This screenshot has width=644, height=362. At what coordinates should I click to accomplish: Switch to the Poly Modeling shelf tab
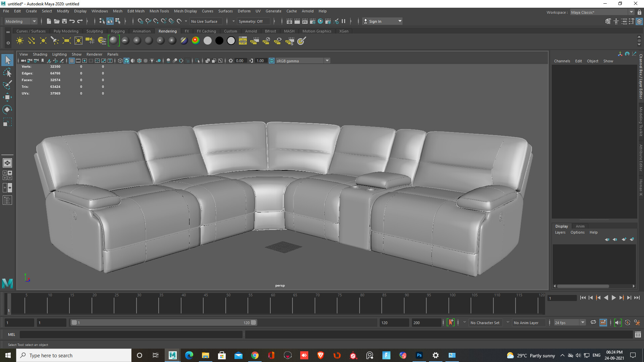(x=66, y=31)
